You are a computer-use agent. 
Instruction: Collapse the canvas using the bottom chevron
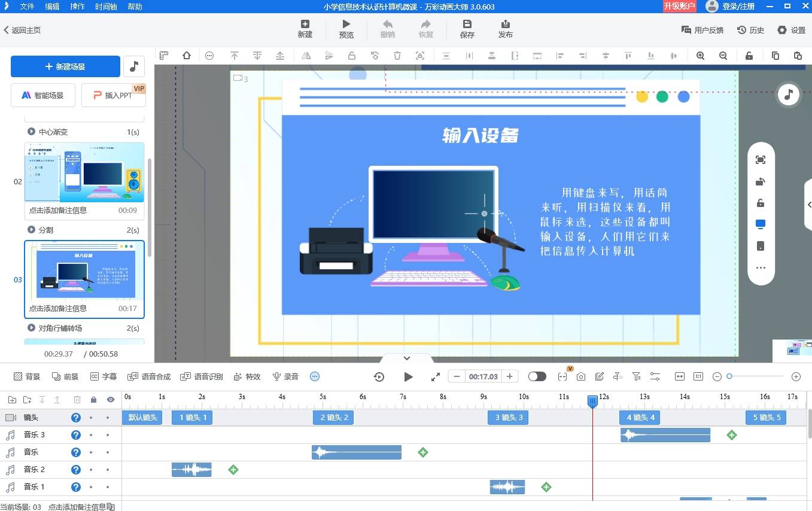pos(407,358)
